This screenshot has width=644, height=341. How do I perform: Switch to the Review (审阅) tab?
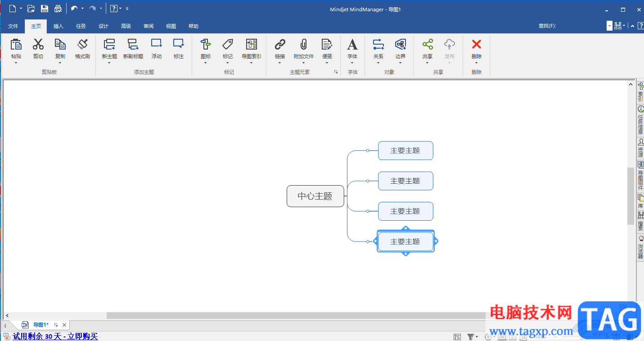coord(149,26)
